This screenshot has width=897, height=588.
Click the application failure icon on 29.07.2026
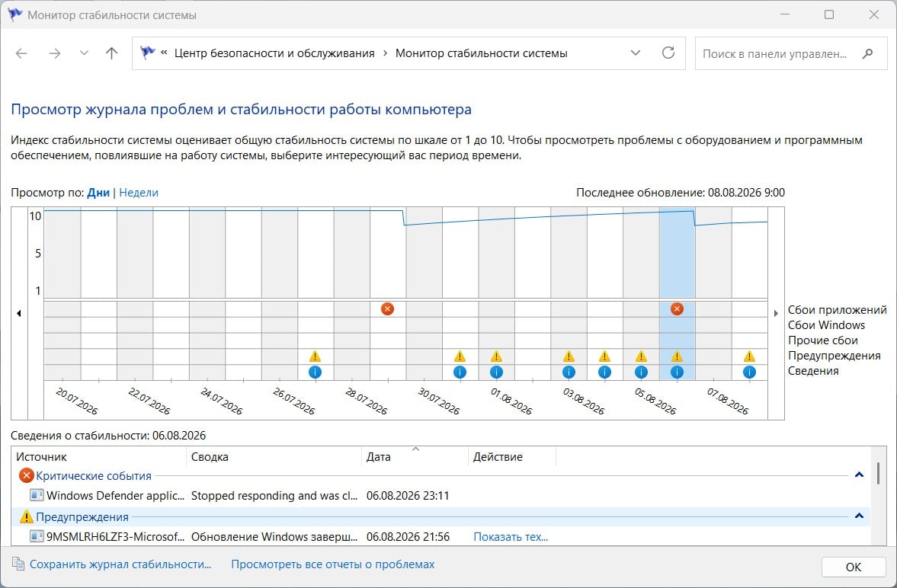pyautogui.click(x=387, y=309)
